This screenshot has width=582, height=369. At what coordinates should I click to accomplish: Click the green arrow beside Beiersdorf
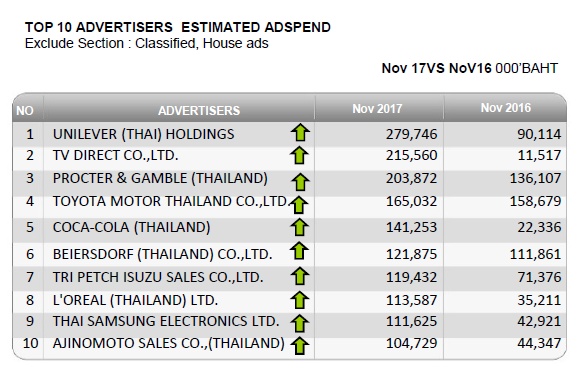point(299,251)
